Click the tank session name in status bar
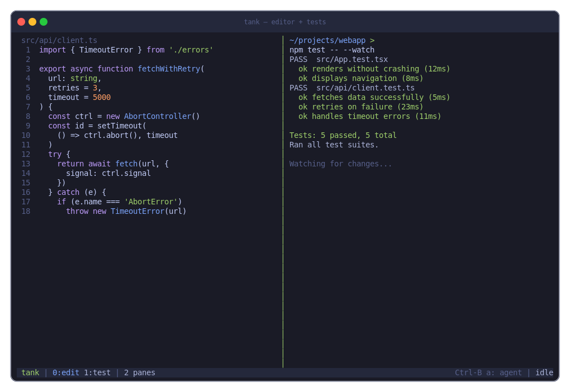Viewport: 570px width, 392px height. click(30, 372)
